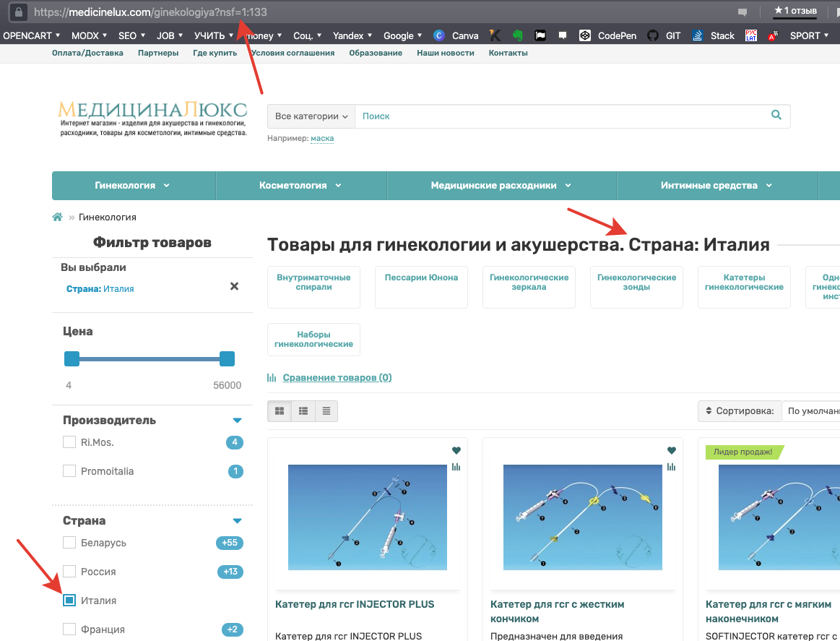Add INJECTOR PLUS catheter to wishlist

(x=456, y=450)
